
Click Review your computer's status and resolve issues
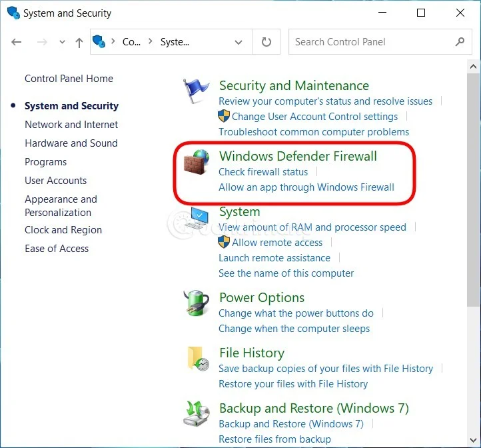click(x=325, y=101)
